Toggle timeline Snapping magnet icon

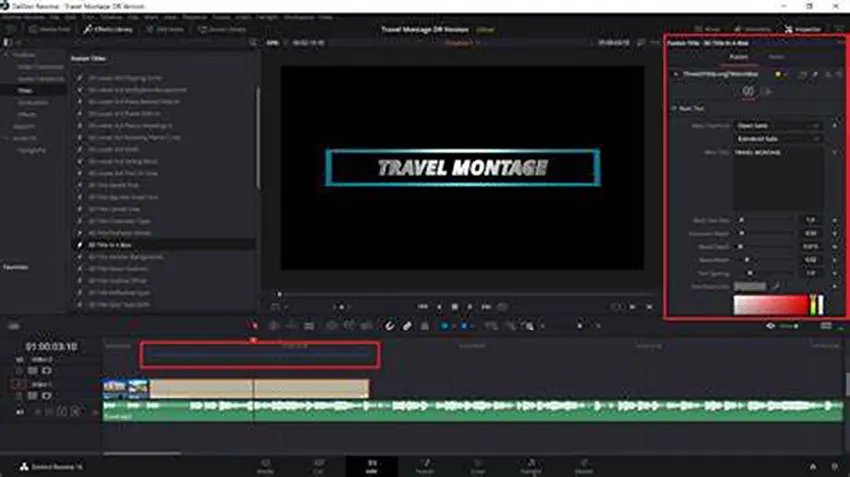click(x=389, y=326)
